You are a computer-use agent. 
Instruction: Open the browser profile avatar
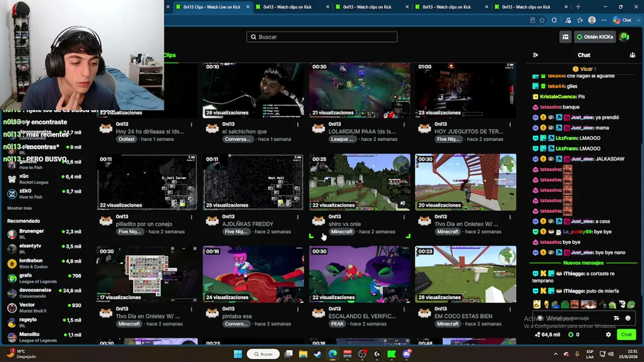coord(592,20)
